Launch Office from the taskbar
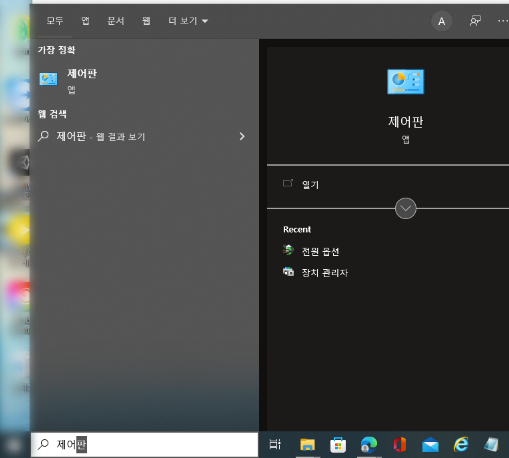Screen dimensions: 509x458 (400, 444)
